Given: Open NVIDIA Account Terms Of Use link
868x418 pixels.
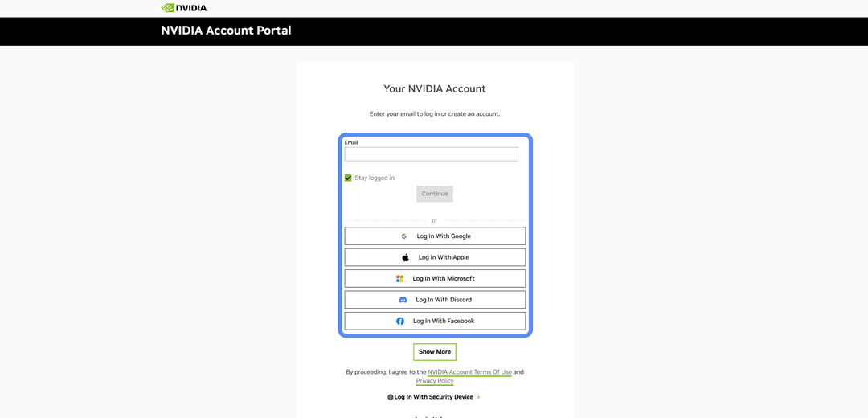Looking at the screenshot, I should pyautogui.click(x=470, y=372).
